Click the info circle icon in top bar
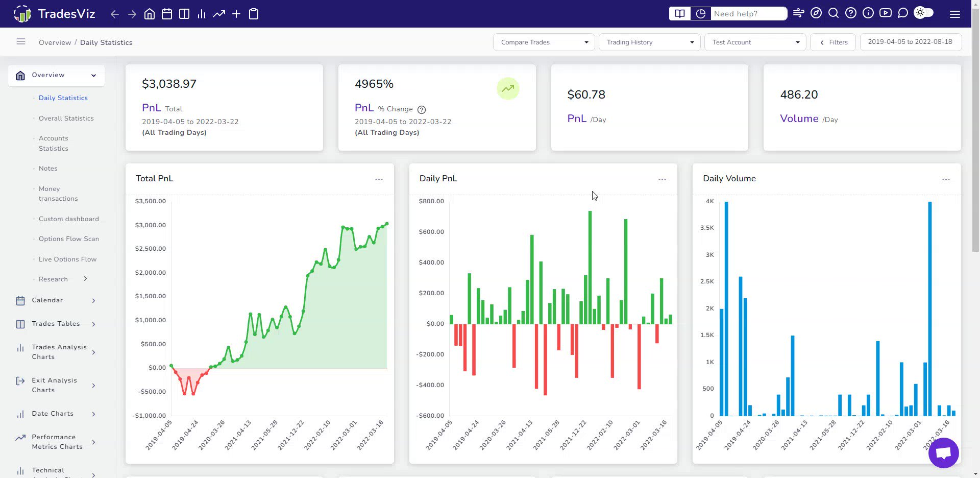Screen dimensions: 980x478 [868, 13]
